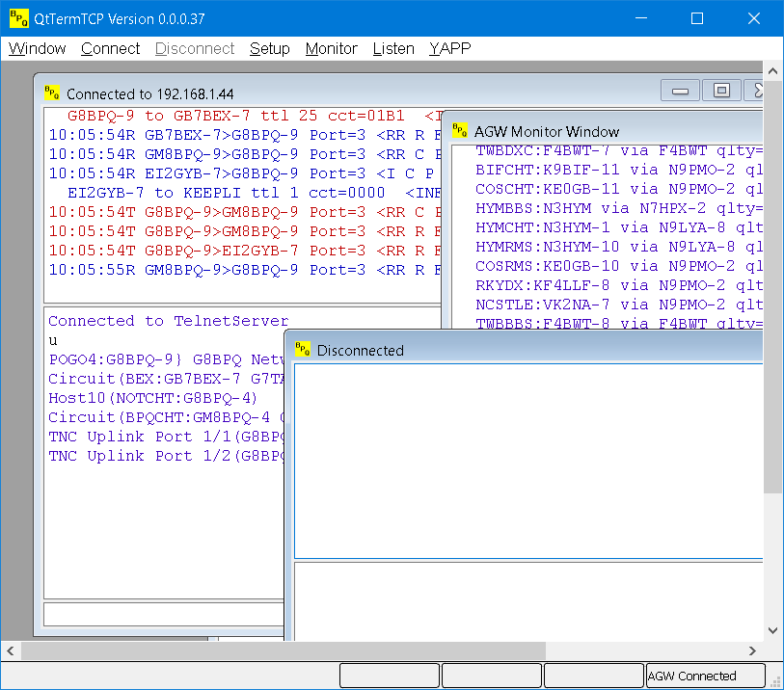Viewport: 784px width, 690px height.
Task: Click the Disconnected window output pane
Action: [x=528, y=461]
